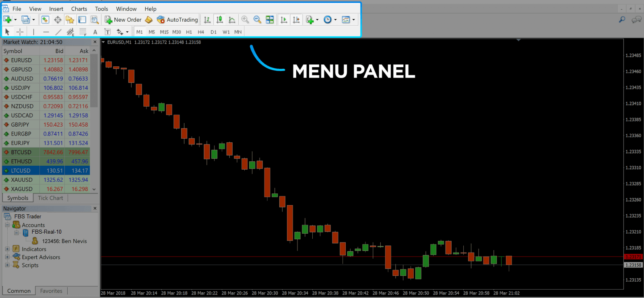Click the Tile Windows icon
This screenshot has width=644, height=298.
pyautogui.click(x=270, y=20)
